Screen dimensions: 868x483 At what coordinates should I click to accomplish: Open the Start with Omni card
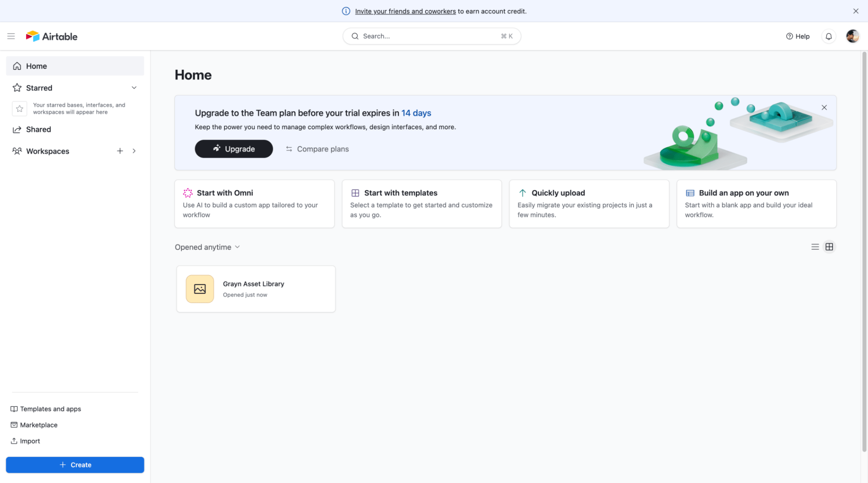click(254, 204)
